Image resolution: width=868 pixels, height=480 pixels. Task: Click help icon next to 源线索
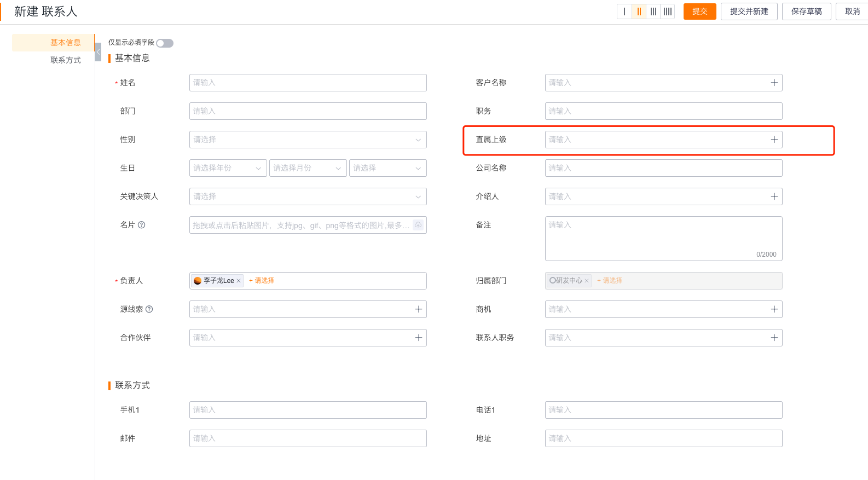pyautogui.click(x=149, y=309)
